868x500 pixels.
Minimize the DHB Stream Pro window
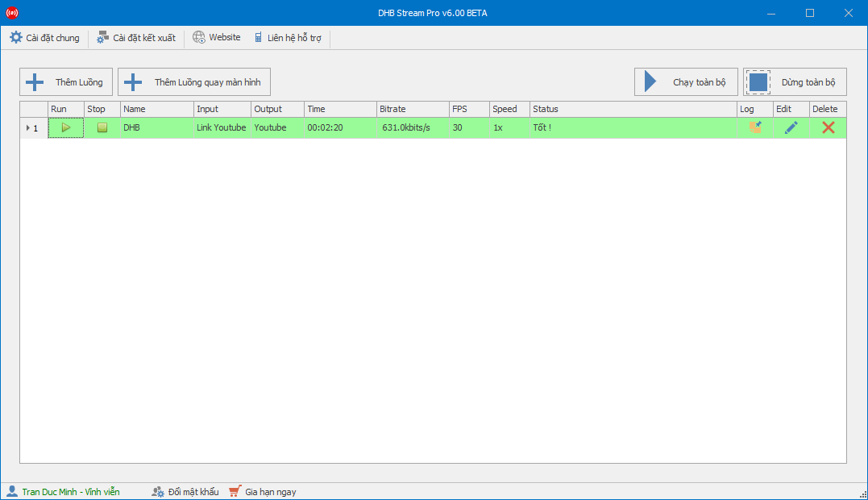click(x=771, y=13)
